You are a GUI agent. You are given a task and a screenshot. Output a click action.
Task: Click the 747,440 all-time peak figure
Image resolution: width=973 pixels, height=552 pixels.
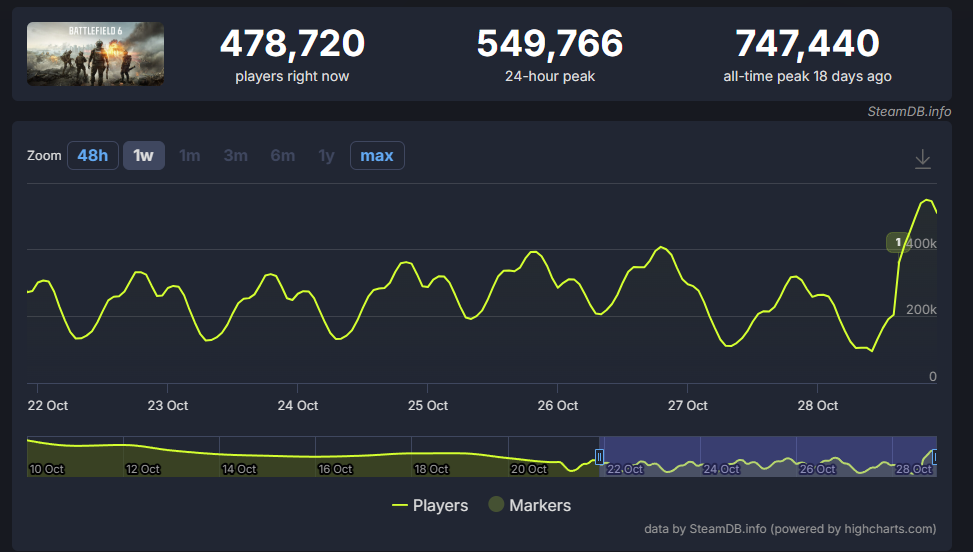(807, 43)
